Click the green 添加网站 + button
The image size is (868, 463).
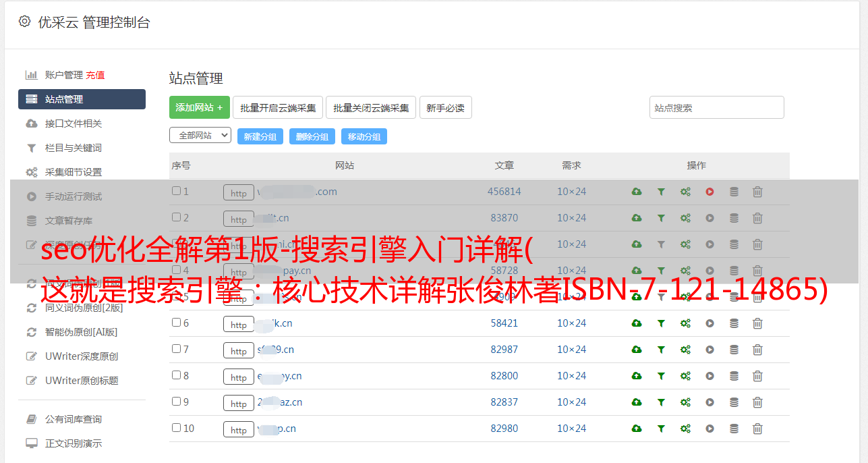200,107
